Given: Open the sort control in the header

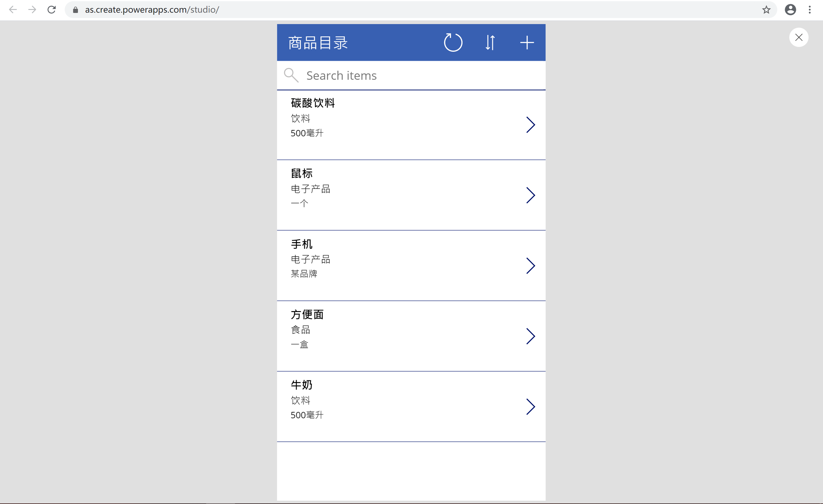Looking at the screenshot, I should 490,42.
